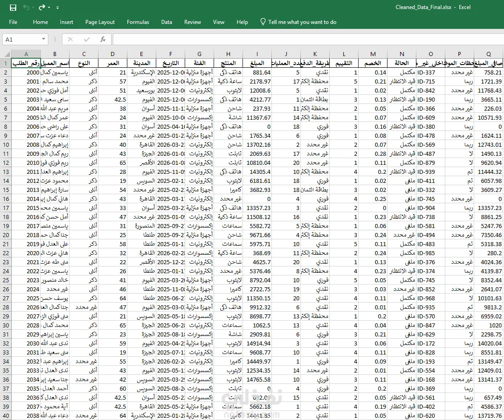The image size is (504, 420).
Task: Click the 'العمر' header cell
Action: (x=112, y=63)
